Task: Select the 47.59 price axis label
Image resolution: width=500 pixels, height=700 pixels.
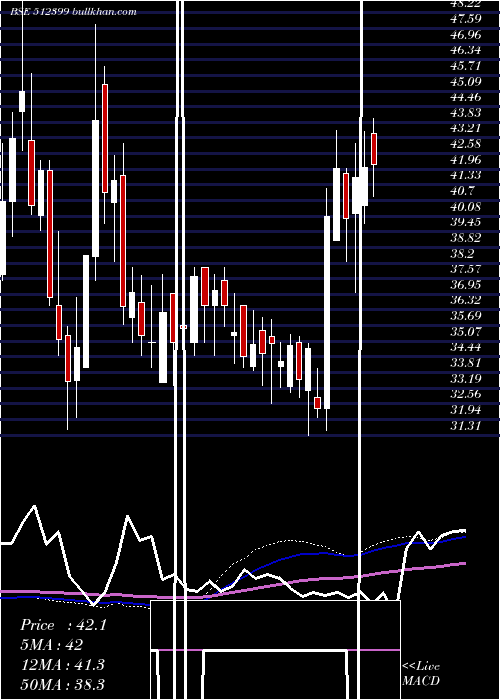Action: (466, 19)
